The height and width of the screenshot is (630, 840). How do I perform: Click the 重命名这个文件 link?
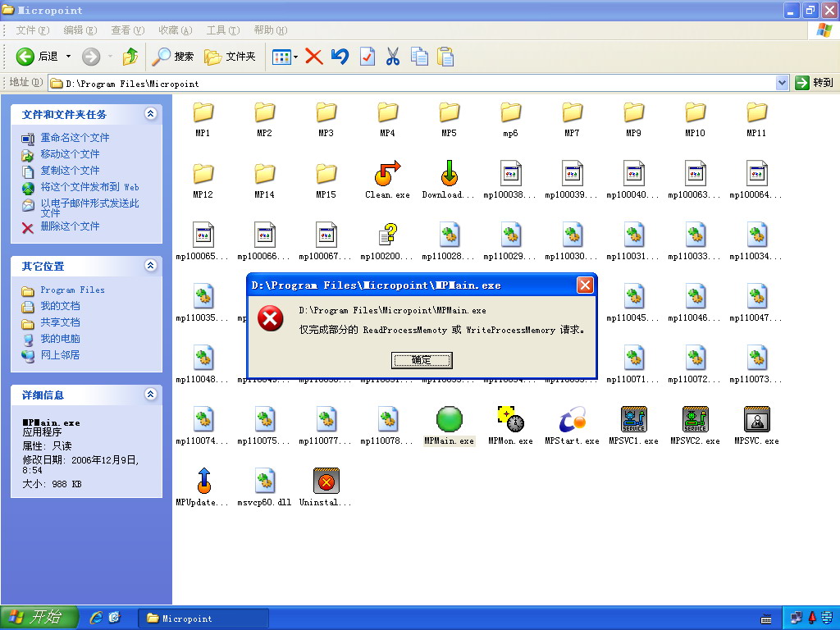(75, 138)
